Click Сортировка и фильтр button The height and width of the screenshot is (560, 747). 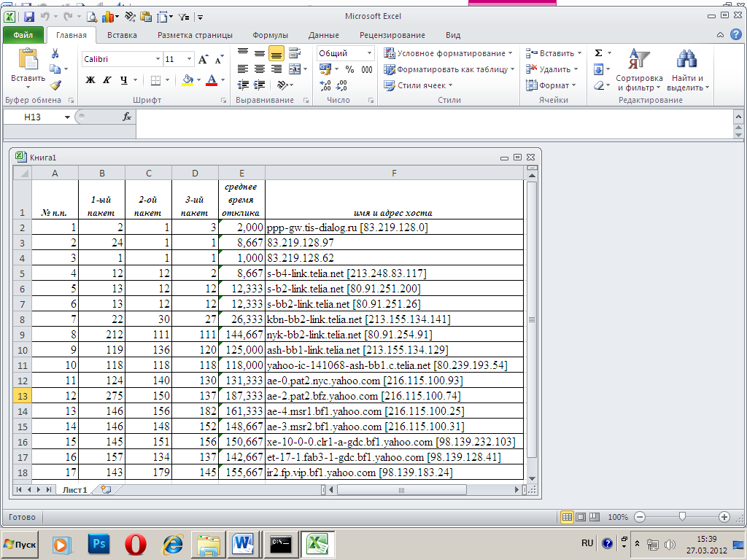[639, 69]
